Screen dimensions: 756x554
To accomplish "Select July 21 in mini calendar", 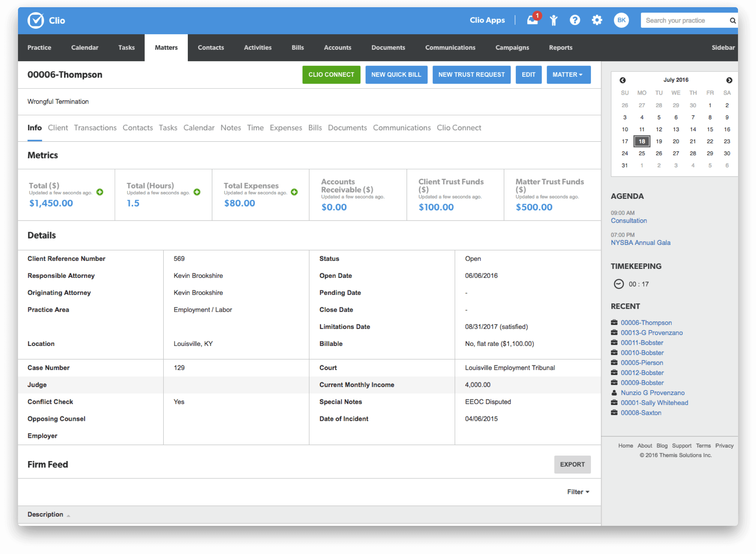I will [x=693, y=141].
